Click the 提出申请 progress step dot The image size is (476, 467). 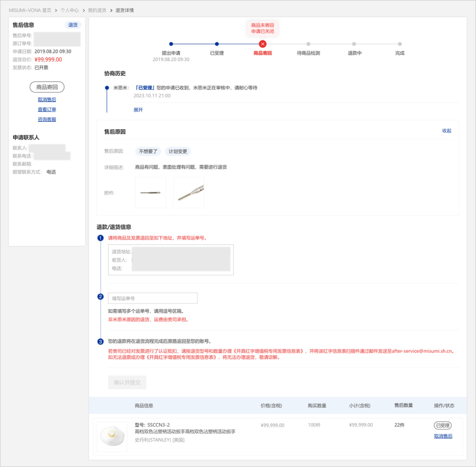(171, 44)
